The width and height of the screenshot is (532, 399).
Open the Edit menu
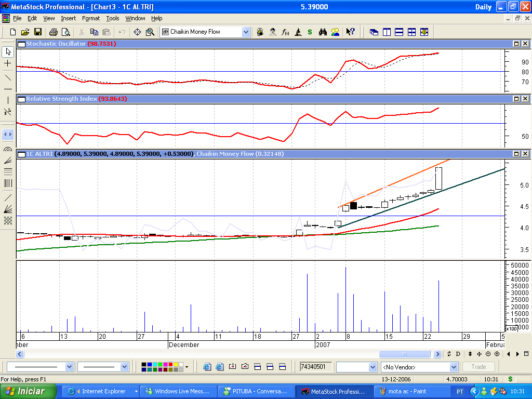click(x=32, y=18)
